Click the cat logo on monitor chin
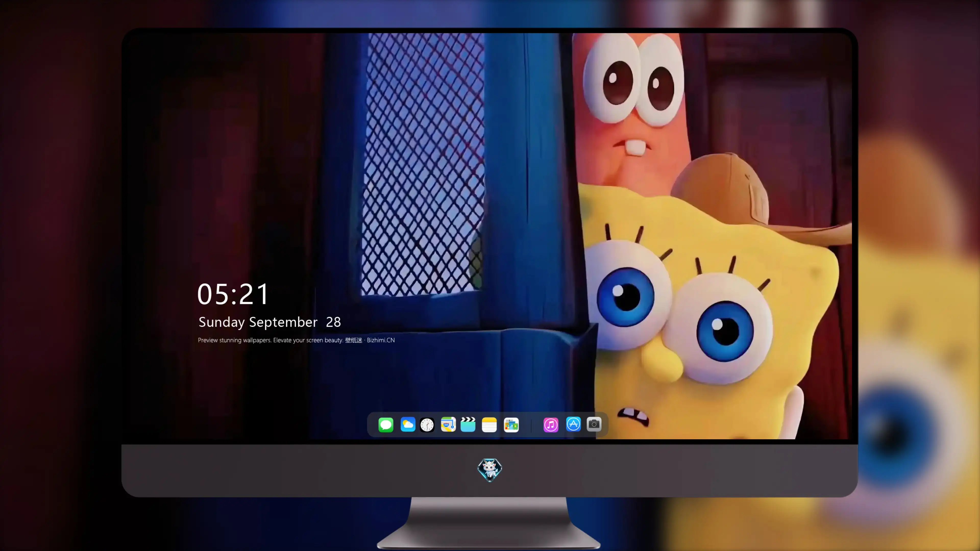Screen dimensions: 980x551 (x=490, y=470)
